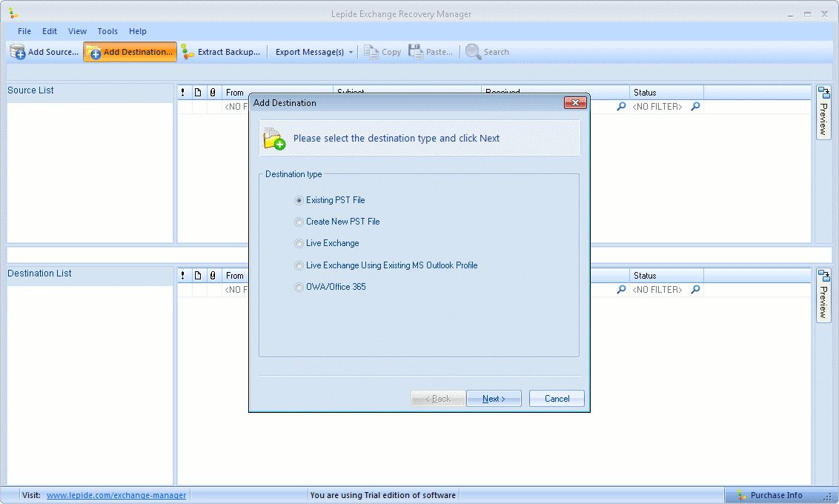Click the source Status NO FILTER field
Screen dimensions: 839x504
click(x=657, y=107)
